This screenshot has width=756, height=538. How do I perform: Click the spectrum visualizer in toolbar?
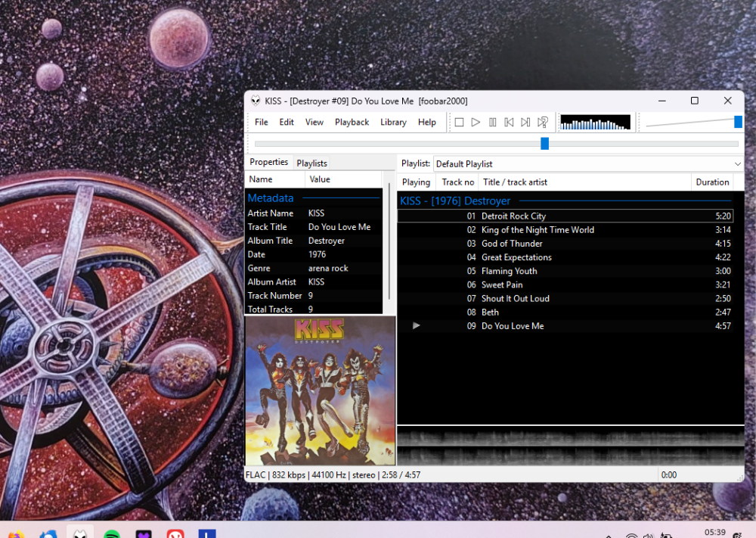pyautogui.click(x=595, y=122)
